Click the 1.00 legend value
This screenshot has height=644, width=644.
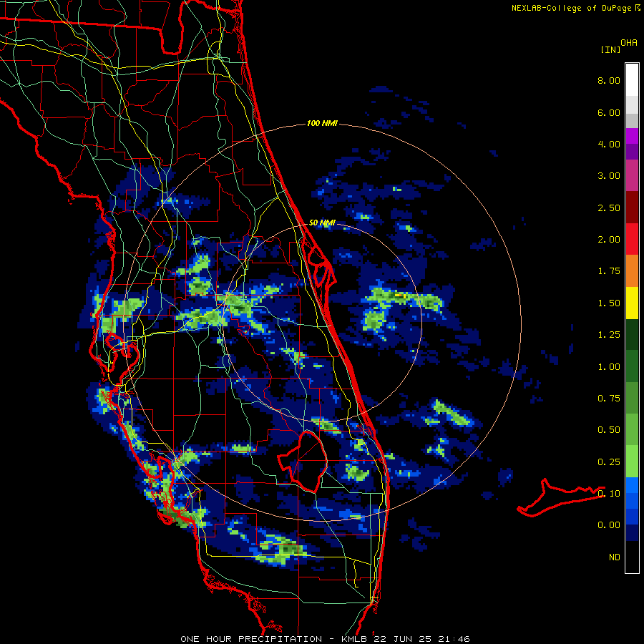tap(609, 367)
